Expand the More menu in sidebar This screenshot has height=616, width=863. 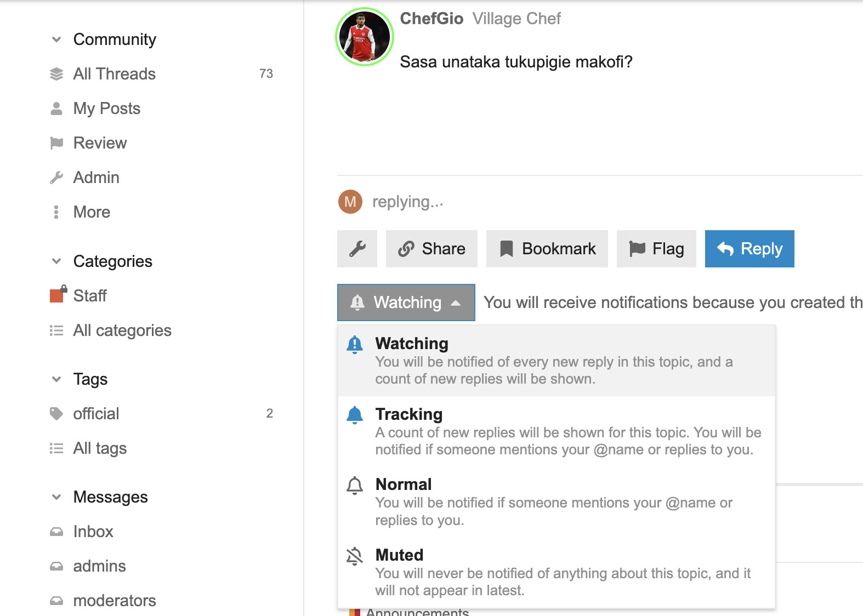pos(92,212)
